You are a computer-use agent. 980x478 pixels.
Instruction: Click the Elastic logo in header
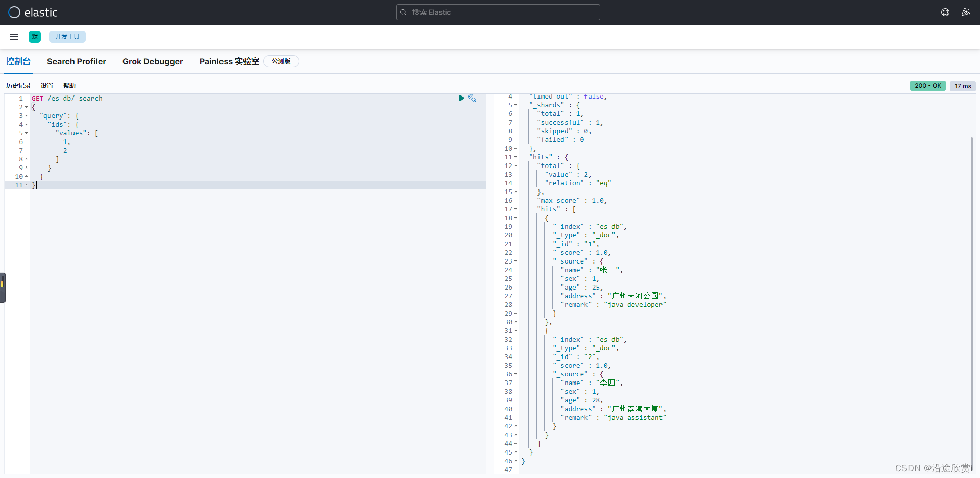33,12
